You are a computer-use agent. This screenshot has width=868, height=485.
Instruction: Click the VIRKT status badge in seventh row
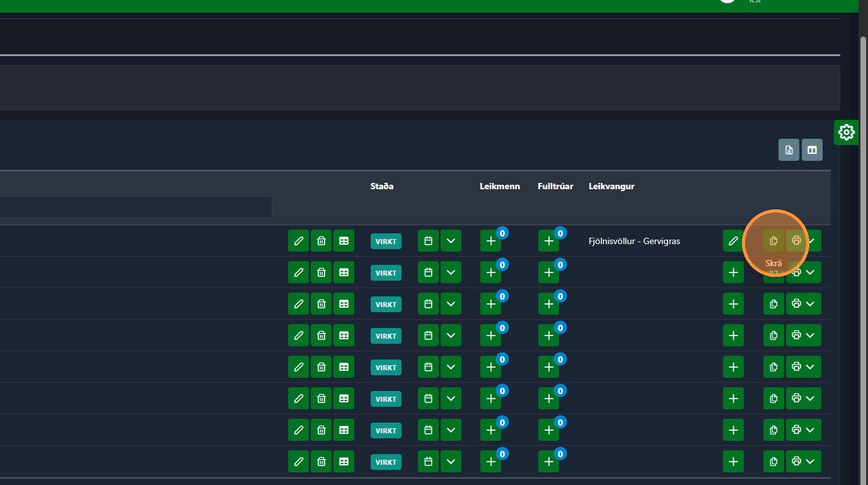386,430
